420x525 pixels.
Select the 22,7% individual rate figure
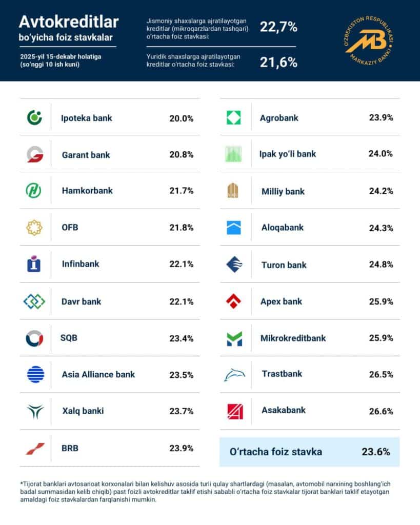point(278,27)
